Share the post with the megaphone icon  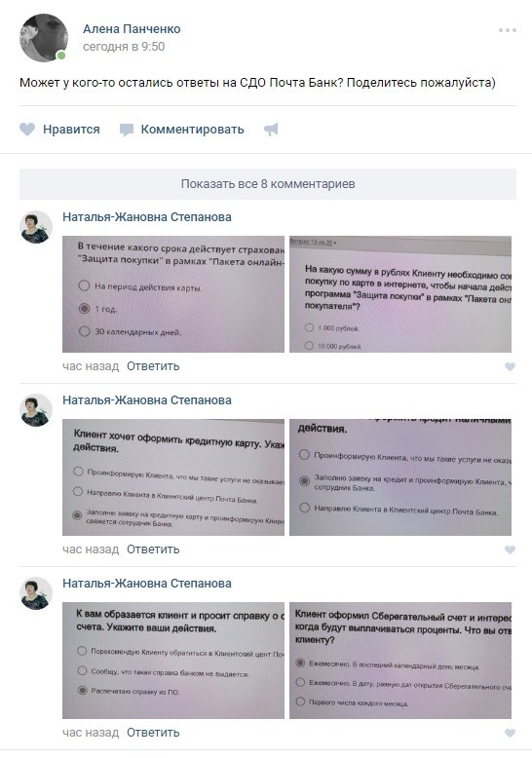point(271,129)
